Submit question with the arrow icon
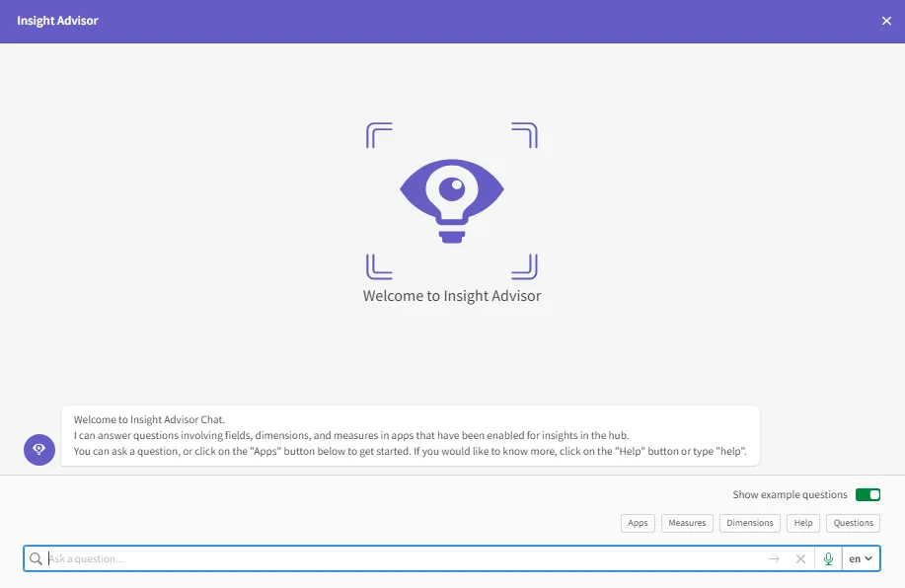Image resolution: width=905 pixels, height=588 pixels. (x=774, y=558)
